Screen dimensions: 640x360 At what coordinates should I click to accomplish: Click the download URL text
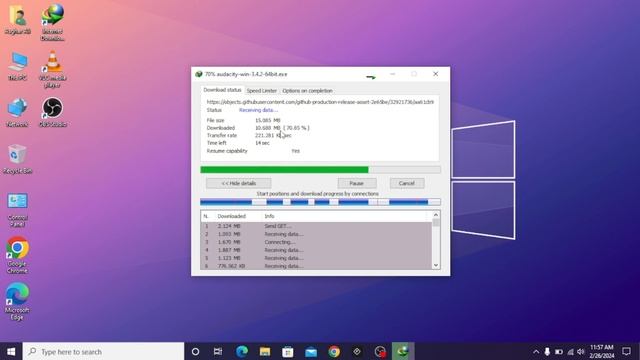(x=320, y=102)
